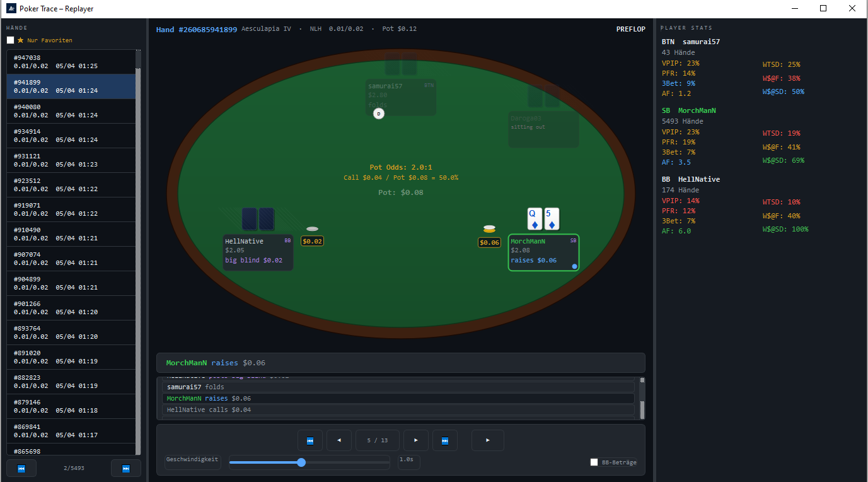Open hand #910490 from the list
Image resolution: width=868 pixels, height=482 pixels.
coord(71,234)
